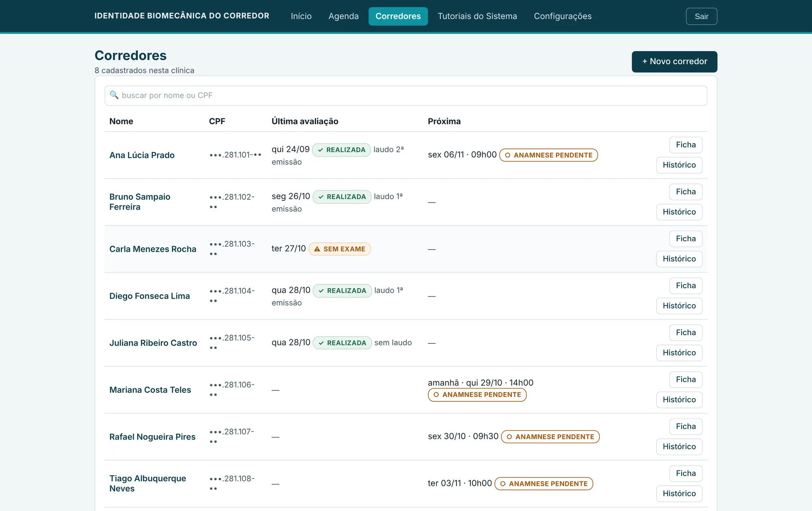This screenshot has width=812, height=511.
Task: Open Histórico for Mariana Costa Teles
Action: click(x=679, y=400)
